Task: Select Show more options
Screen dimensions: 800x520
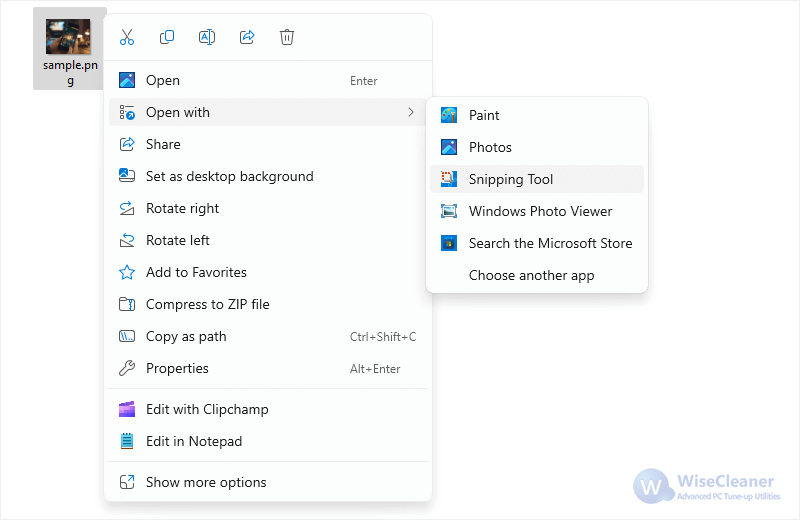Action: click(x=268, y=482)
